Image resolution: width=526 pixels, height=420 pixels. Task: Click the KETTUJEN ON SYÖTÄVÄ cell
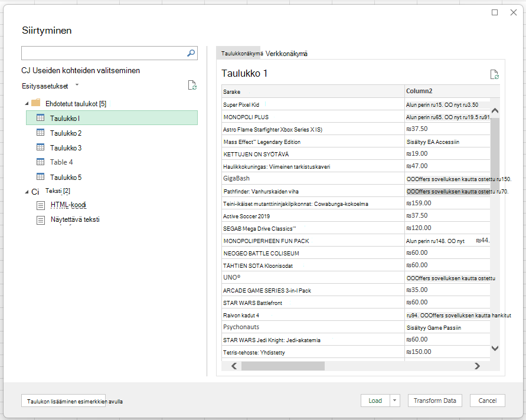[x=313, y=154]
